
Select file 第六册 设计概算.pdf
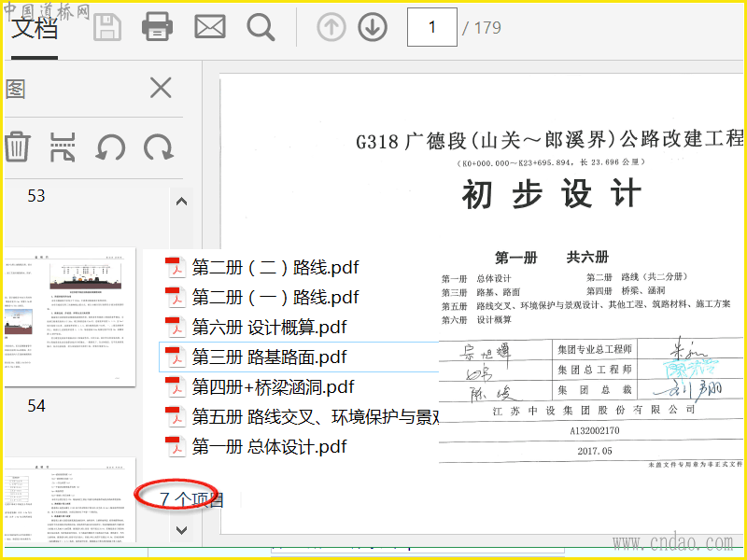coord(256,328)
